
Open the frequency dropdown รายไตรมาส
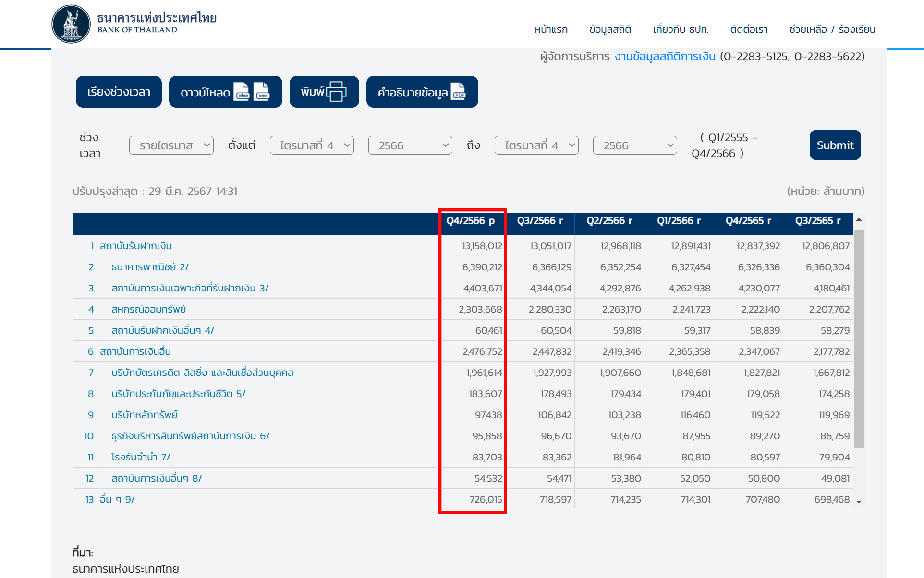tap(171, 145)
